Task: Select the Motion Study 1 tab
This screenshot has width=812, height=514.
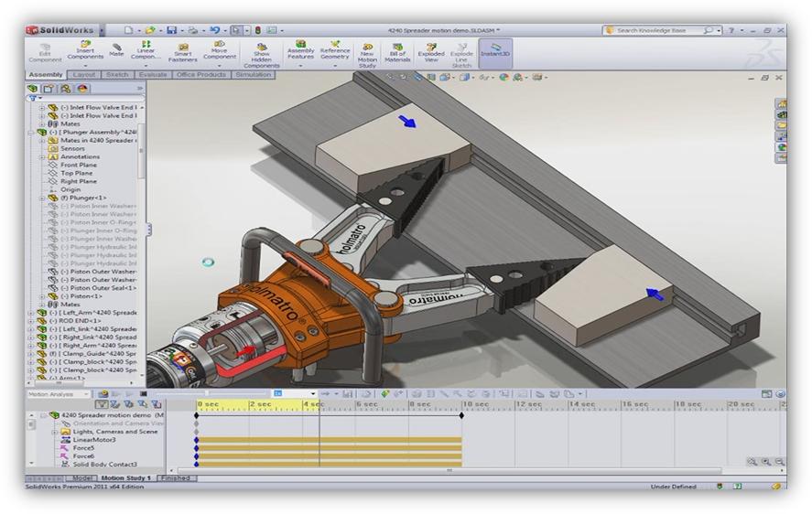Action: [125, 477]
